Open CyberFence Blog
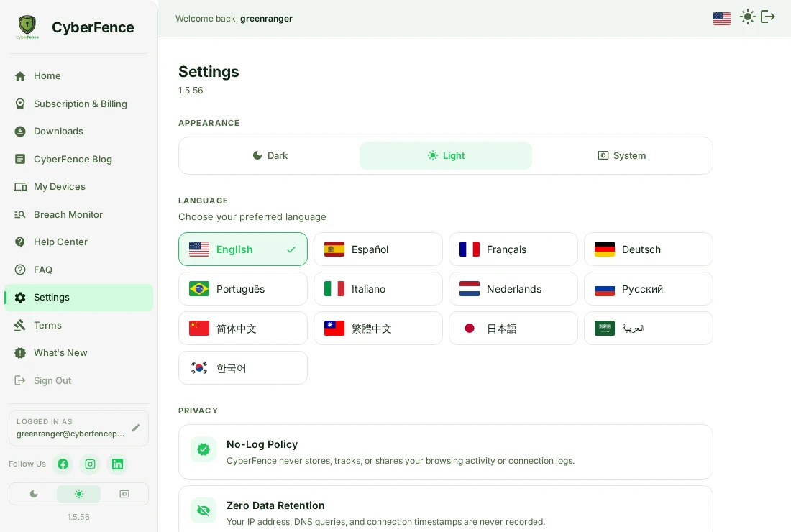This screenshot has height=532, width=791. 78,159
